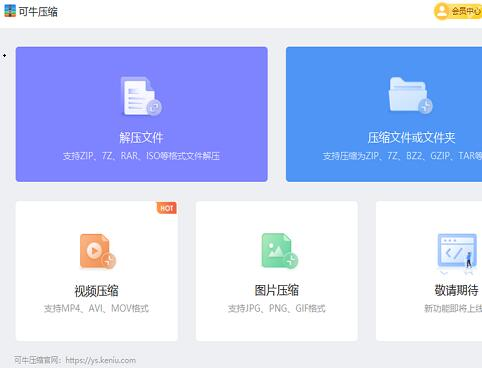Click the 支持压缩为ZIP、7Z、BZ2 description
The width and height of the screenshot is (482, 368).
[402, 156]
